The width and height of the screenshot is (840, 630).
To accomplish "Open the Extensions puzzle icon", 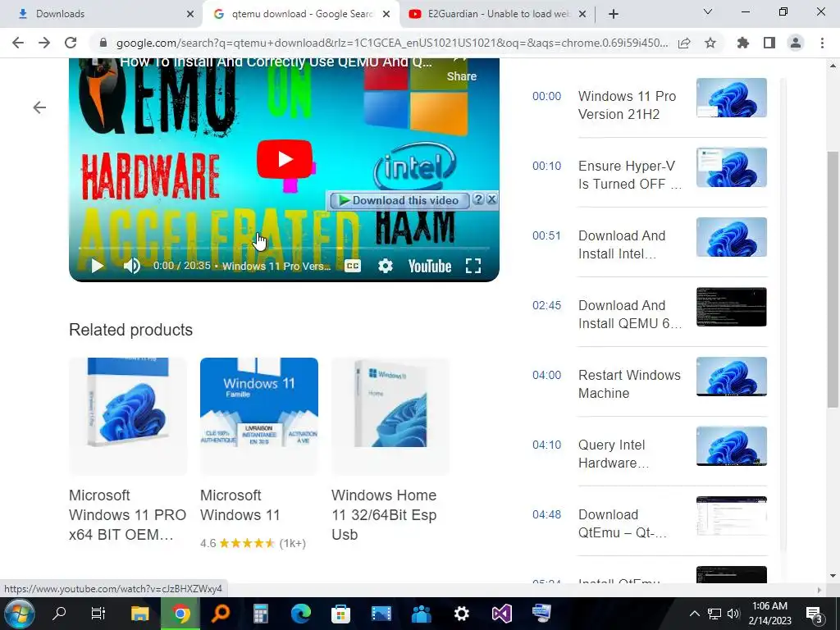I will tap(743, 43).
